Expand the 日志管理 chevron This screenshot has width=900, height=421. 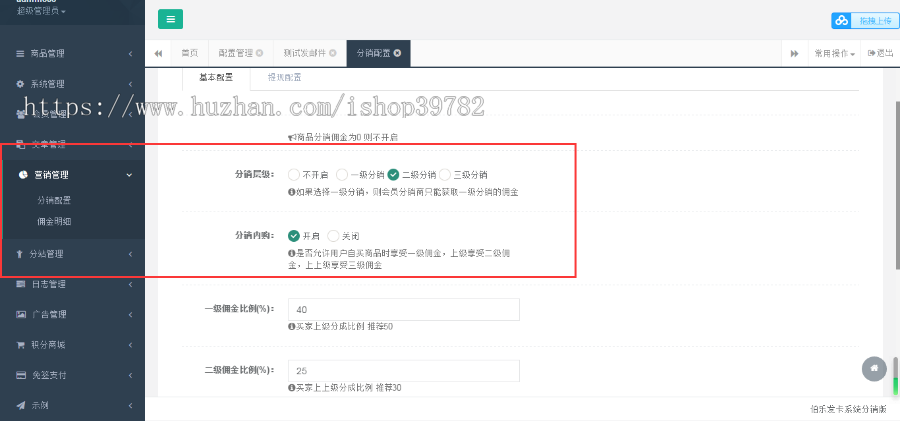tap(130, 284)
